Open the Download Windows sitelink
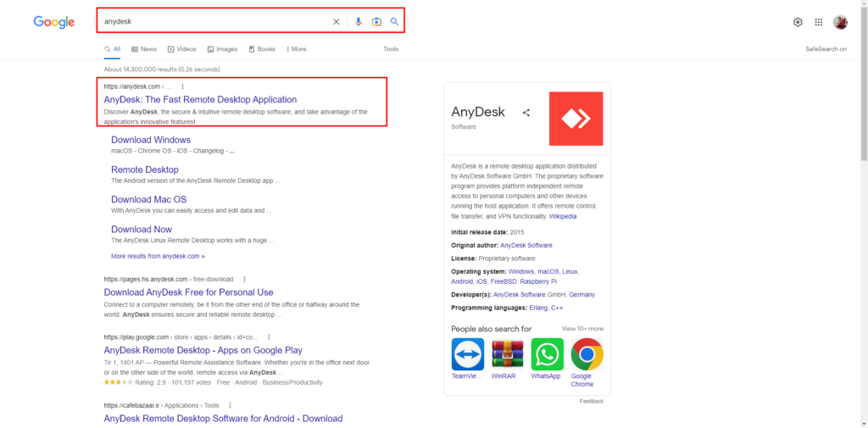Viewport: 868px width, 428px height. point(151,140)
